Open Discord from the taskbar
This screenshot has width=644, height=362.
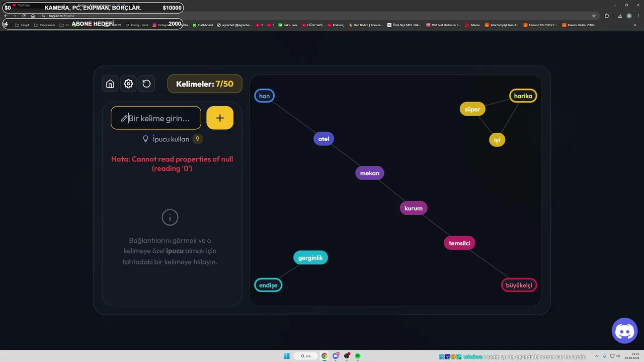pyautogui.click(x=336, y=356)
